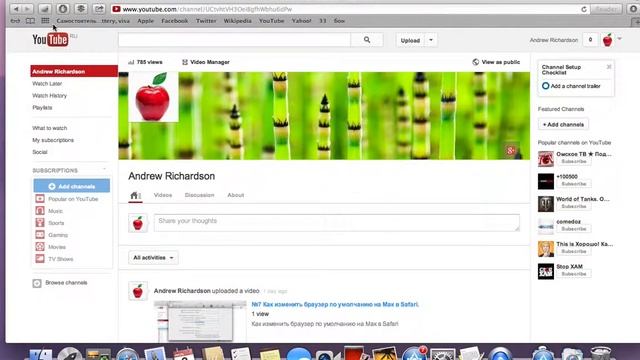Click + Add channels under Featured Channels
Screen dimensions: 640x360
(x=563, y=124)
